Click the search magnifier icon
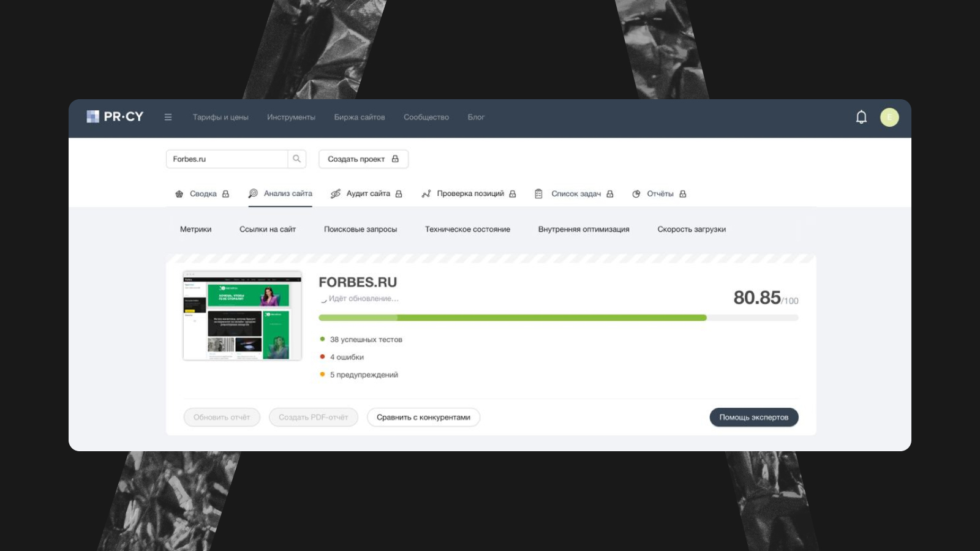The width and height of the screenshot is (980, 551). (x=297, y=159)
